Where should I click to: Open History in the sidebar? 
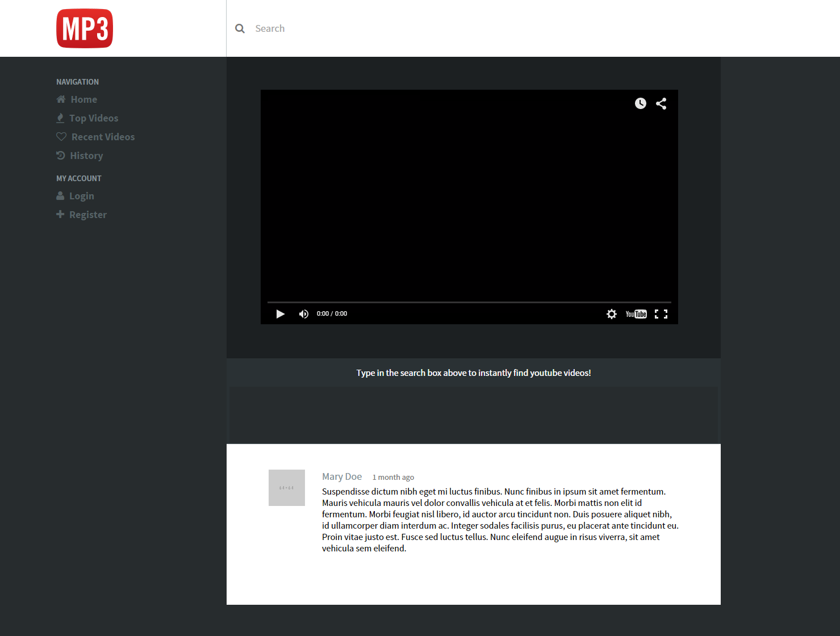pyautogui.click(x=86, y=156)
